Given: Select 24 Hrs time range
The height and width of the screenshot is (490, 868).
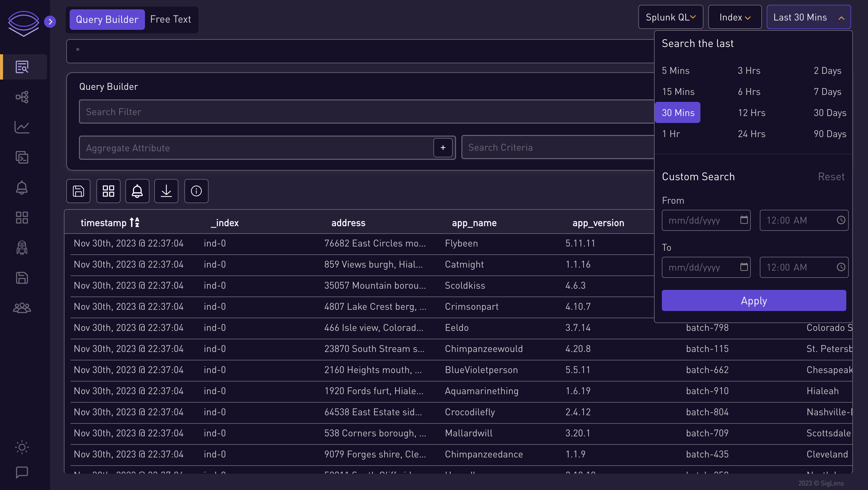Looking at the screenshot, I should [751, 134].
